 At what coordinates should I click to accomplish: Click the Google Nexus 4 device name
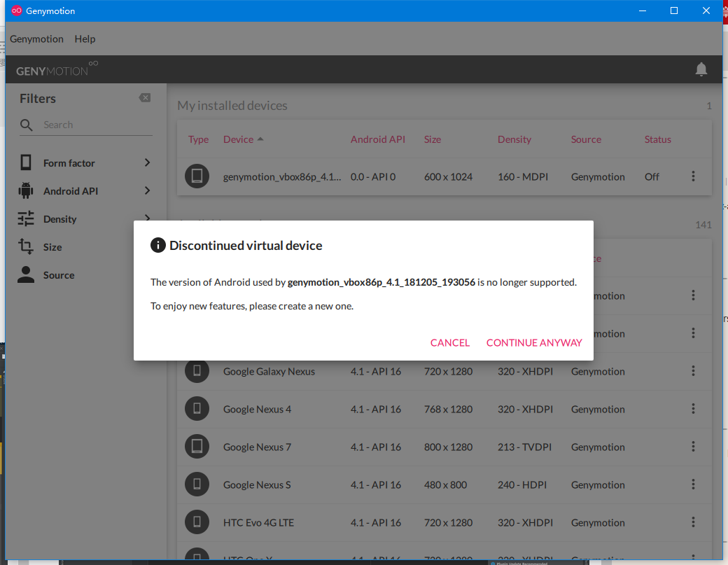257,409
